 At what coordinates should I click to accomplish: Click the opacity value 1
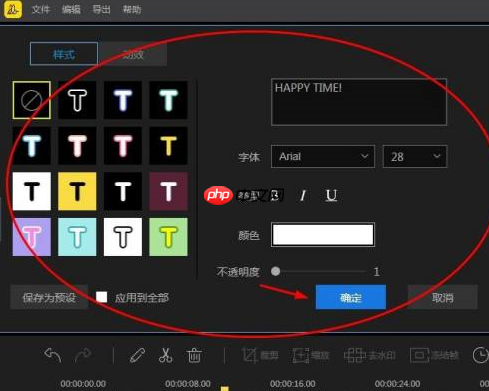coord(376,272)
